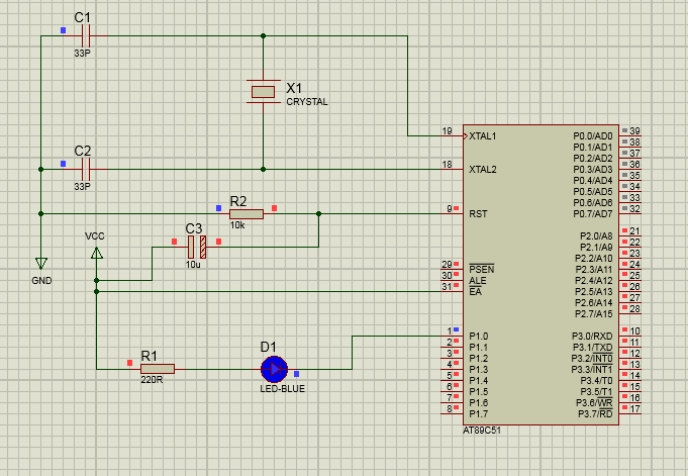Click the blue LED D1 symbol

[274, 369]
